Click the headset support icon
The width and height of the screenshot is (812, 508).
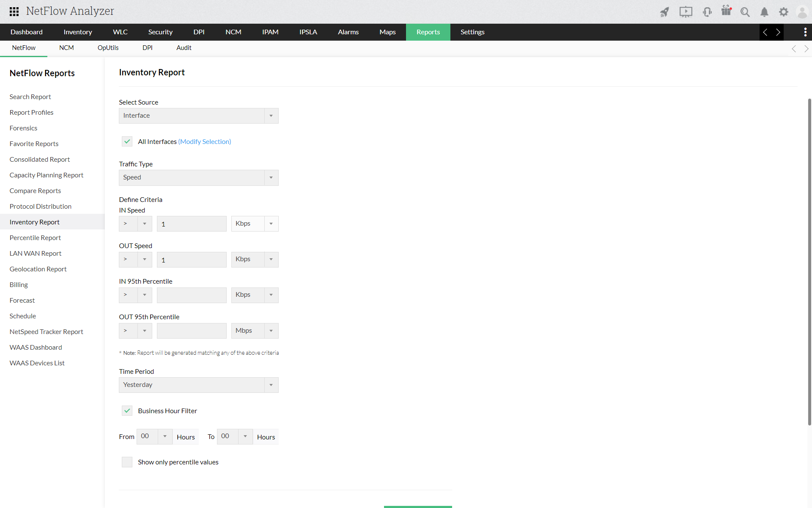click(707, 12)
